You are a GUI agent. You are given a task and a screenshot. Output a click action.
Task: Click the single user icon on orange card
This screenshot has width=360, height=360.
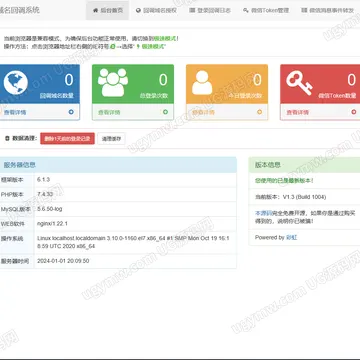pyautogui.click(x=202, y=83)
